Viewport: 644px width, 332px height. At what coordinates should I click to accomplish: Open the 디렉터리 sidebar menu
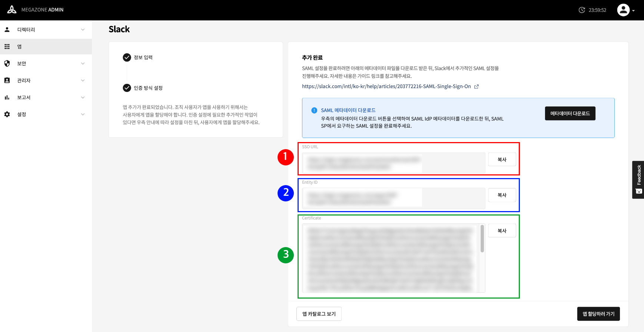(x=46, y=30)
